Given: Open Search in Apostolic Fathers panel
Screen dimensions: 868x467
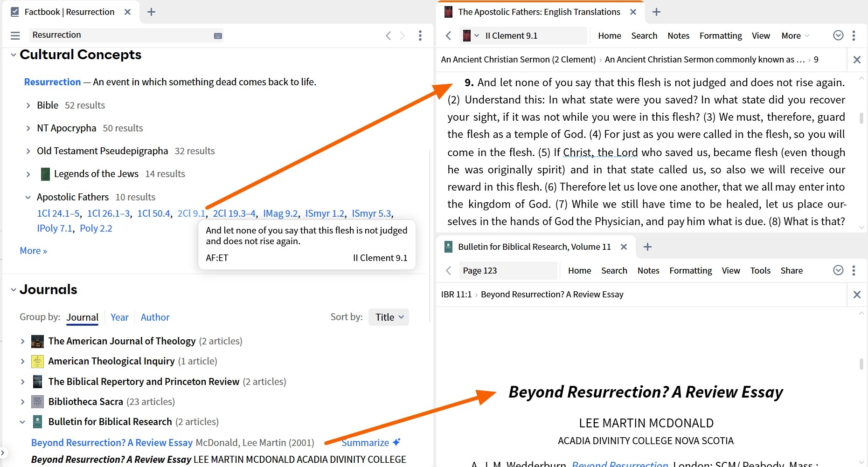Looking at the screenshot, I should coord(644,35).
